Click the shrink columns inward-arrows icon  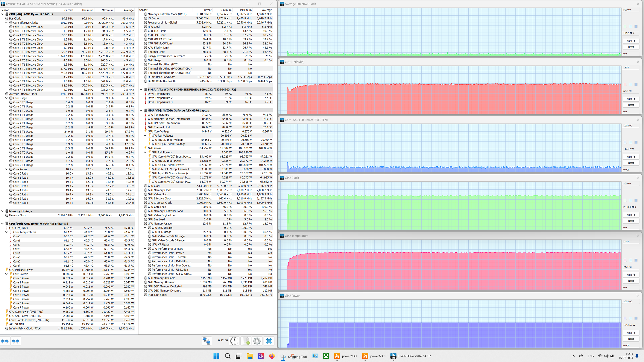click(15, 341)
